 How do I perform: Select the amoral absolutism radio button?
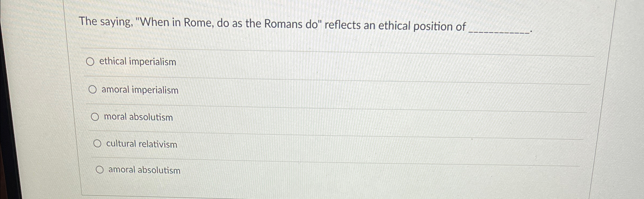point(100,169)
